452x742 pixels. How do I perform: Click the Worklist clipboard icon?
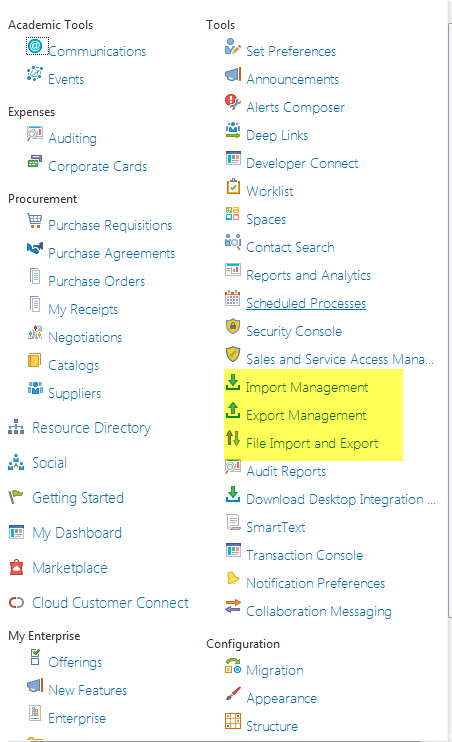(233, 186)
